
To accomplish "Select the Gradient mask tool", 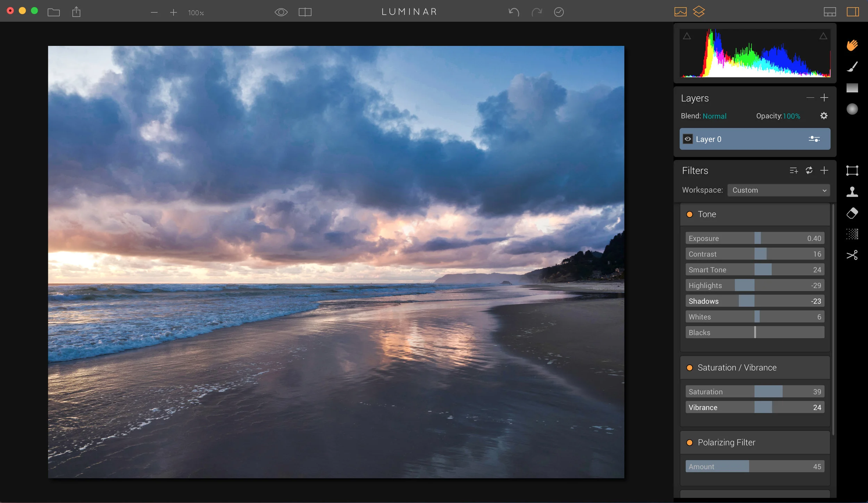I will coord(852,88).
